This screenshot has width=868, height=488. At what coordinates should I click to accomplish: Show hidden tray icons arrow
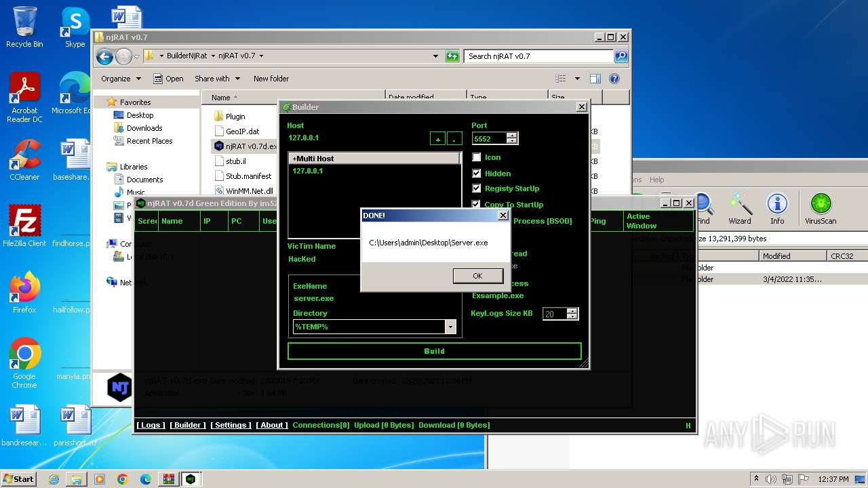point(756,479)
